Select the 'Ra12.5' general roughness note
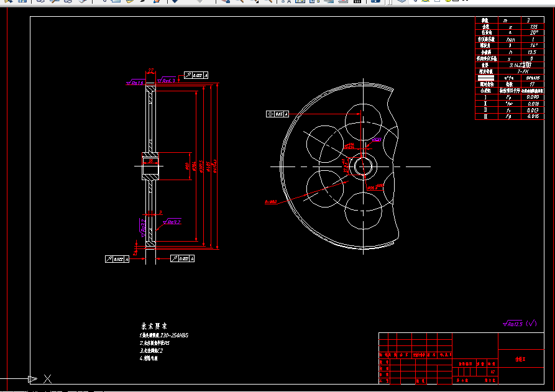Viewport: 555px width, 392px height. tap(513, 324)
